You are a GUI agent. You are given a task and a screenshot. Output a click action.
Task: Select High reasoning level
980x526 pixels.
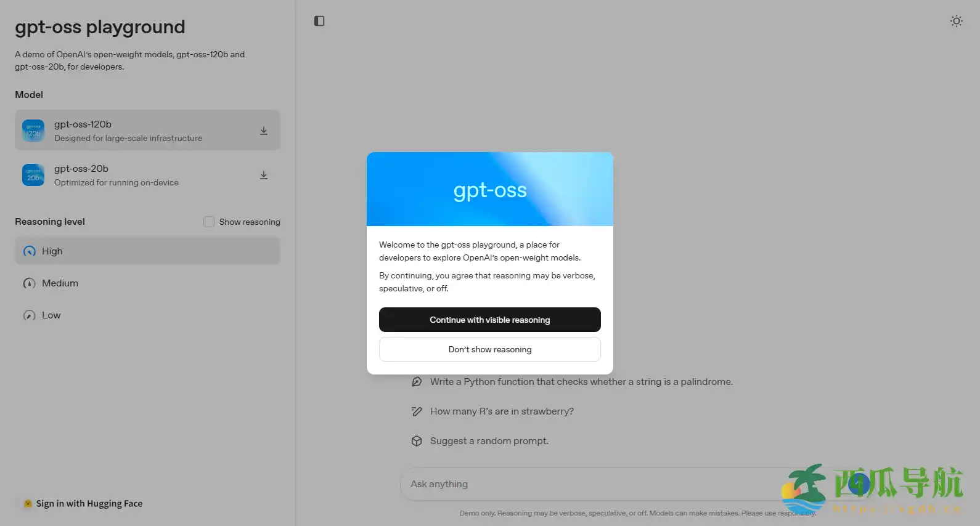coord(147,251)
